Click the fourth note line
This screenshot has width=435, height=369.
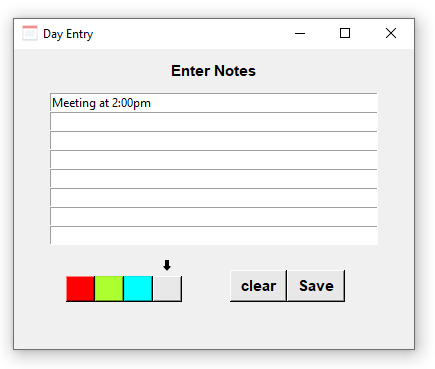pos(214,160)
